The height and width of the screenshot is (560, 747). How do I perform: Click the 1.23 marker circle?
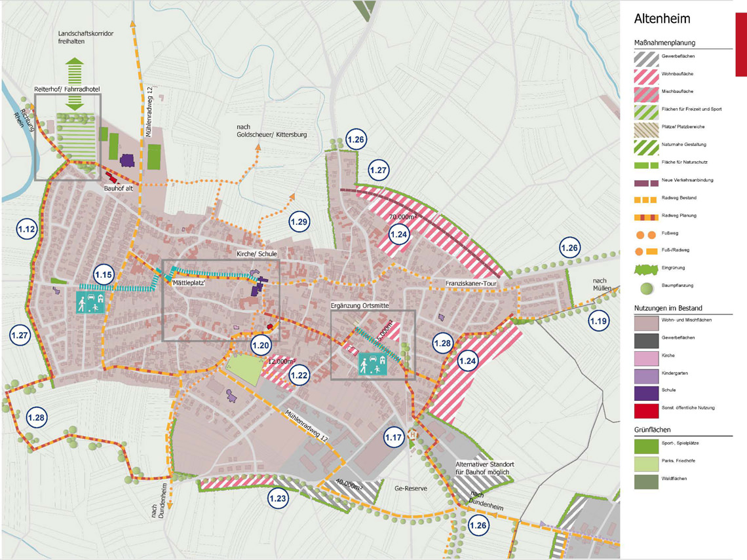(x=278, y=498)
